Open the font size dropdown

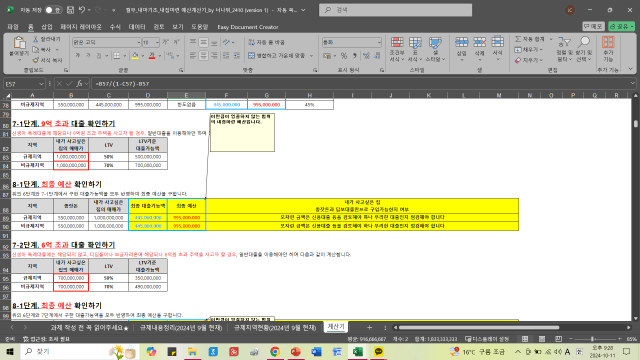coord(157,42)
